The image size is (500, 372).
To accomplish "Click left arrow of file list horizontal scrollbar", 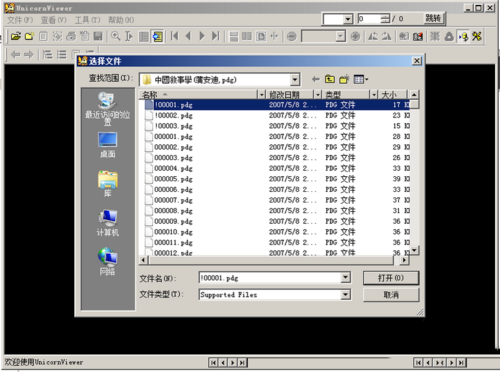I will [143, 260].
